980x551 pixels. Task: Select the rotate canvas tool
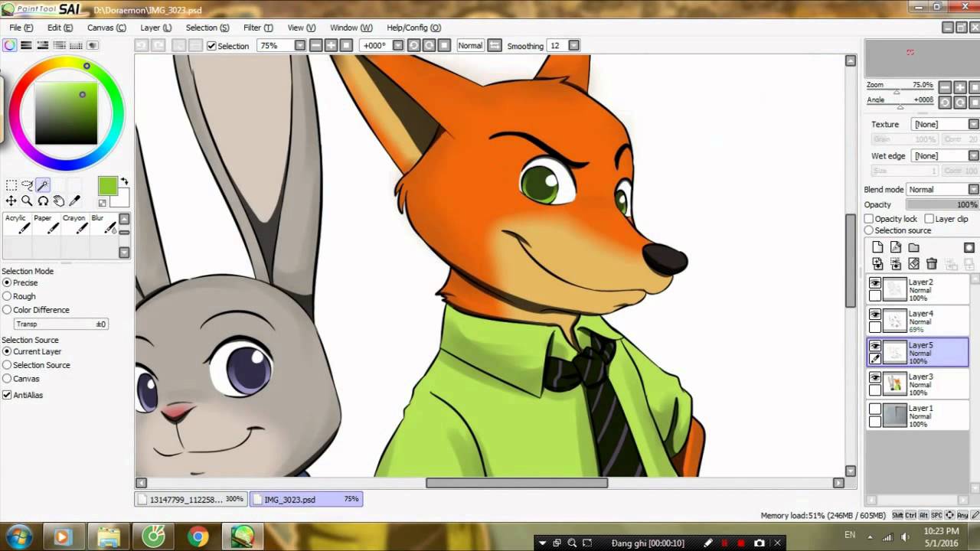coord(43,201)
